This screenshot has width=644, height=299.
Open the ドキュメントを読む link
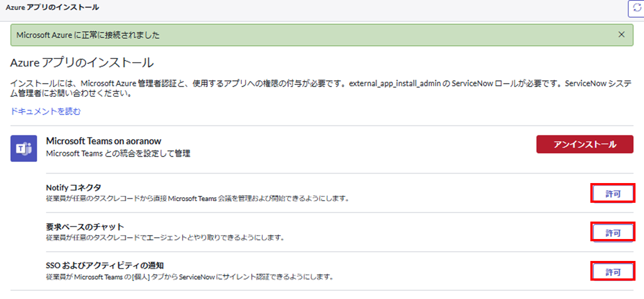point(46,111)
